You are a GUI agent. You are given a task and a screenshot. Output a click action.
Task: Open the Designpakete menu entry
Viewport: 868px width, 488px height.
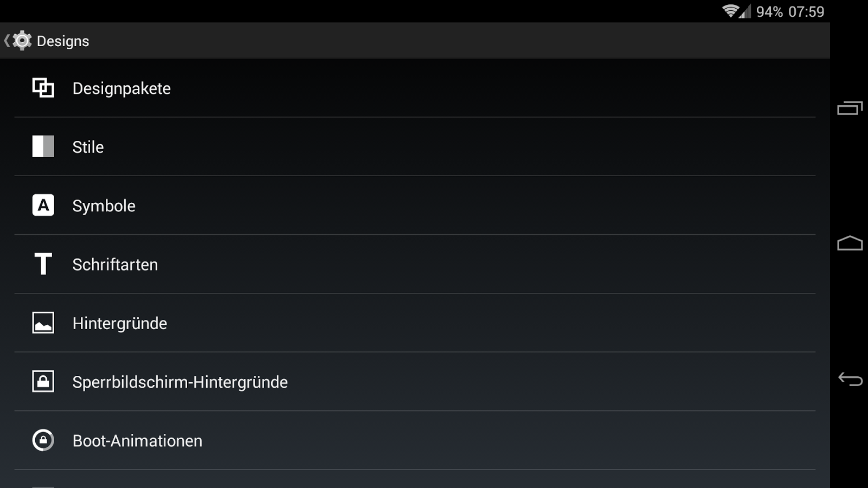[x=122, y=88]
